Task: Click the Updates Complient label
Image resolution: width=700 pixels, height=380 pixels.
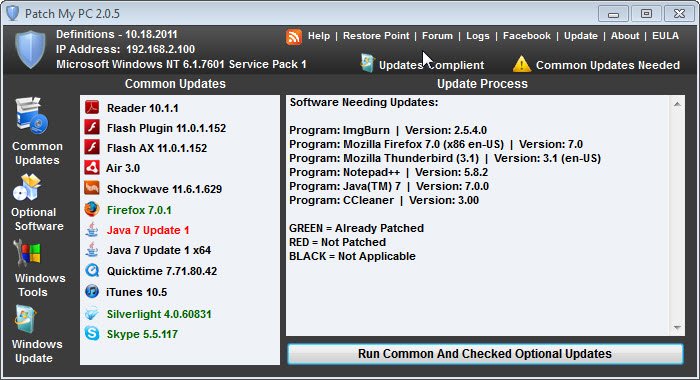Action: [431, 65]
